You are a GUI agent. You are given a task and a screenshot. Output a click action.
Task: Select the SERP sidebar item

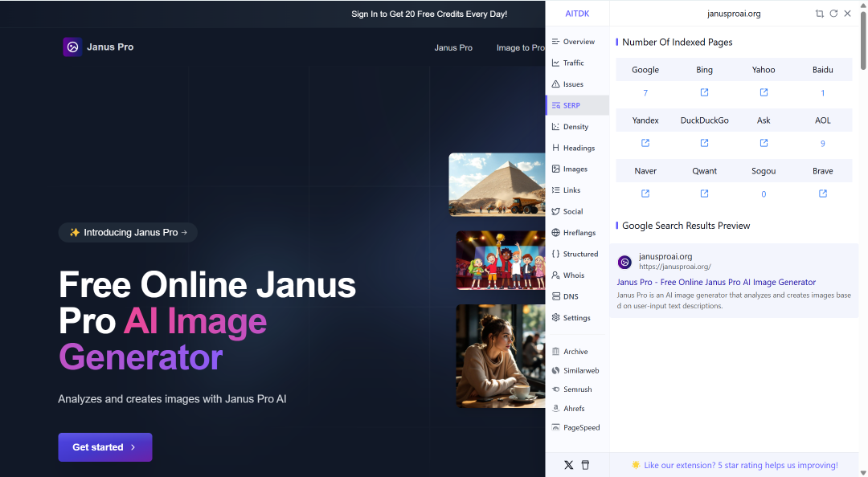click(x=577, y=105)
